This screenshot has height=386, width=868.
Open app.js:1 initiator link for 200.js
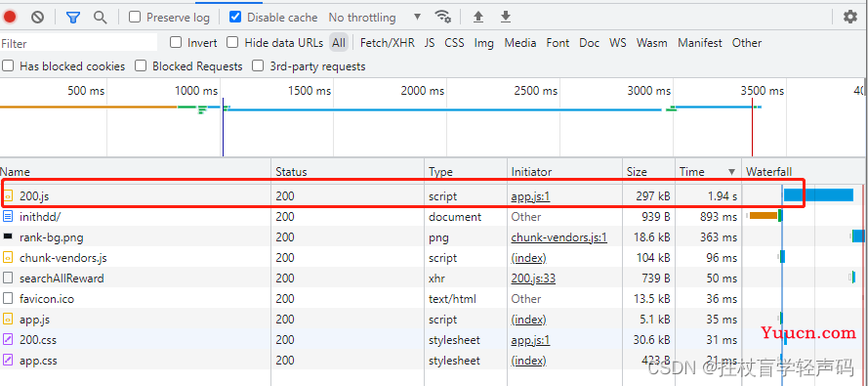[x=530, y=196]
